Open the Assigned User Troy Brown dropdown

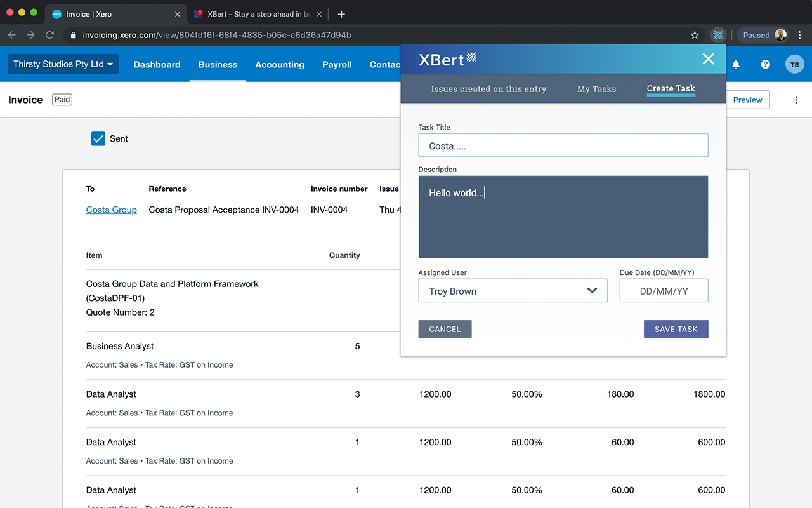[513, 291]
